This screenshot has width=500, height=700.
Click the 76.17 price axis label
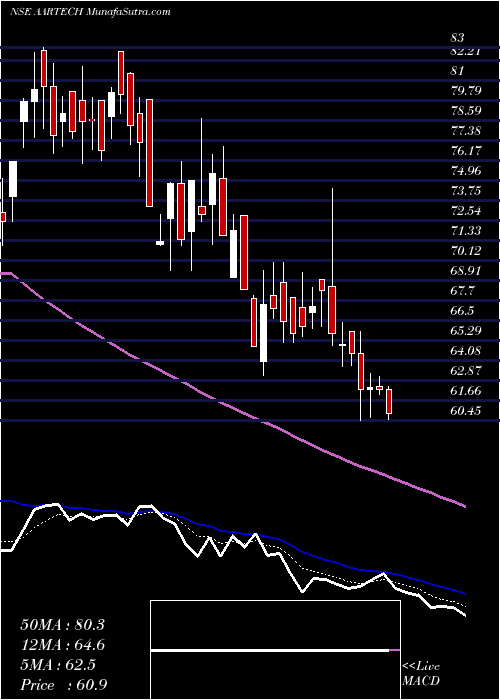click(465, 151)
